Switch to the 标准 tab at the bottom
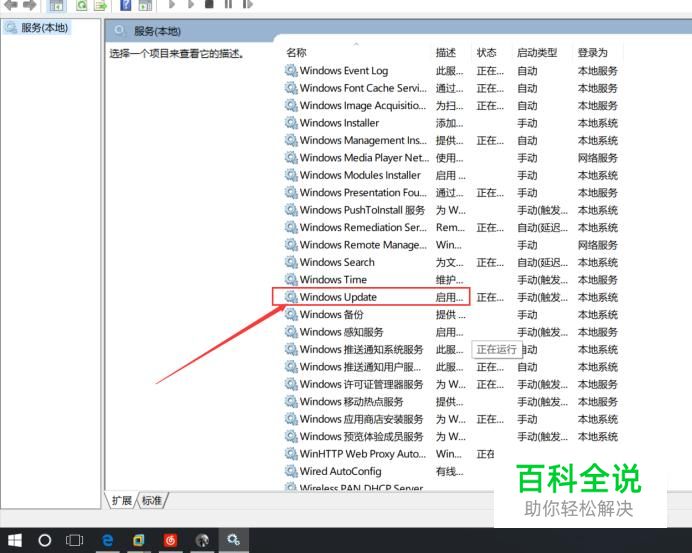The image size is (692, 553). 152,500
